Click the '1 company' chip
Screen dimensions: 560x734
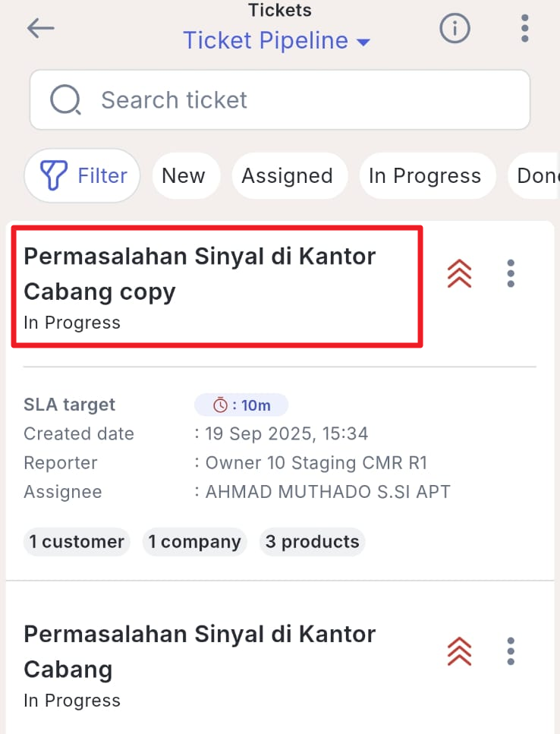pyautogui.click(x=194, y=542)
